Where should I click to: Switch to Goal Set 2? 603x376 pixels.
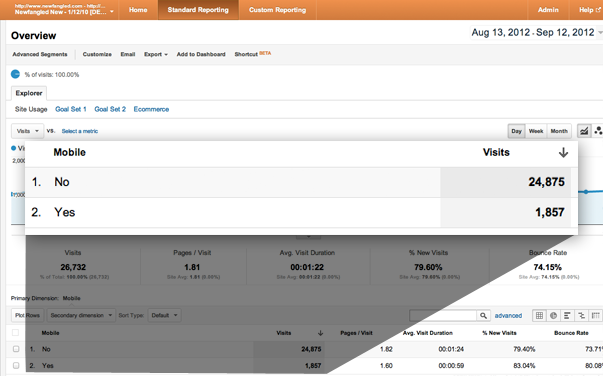pos(110,109)
